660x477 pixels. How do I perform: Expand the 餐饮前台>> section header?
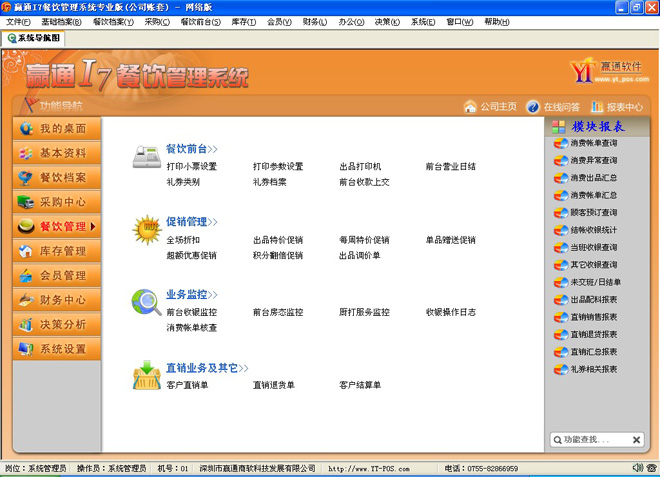192,149
